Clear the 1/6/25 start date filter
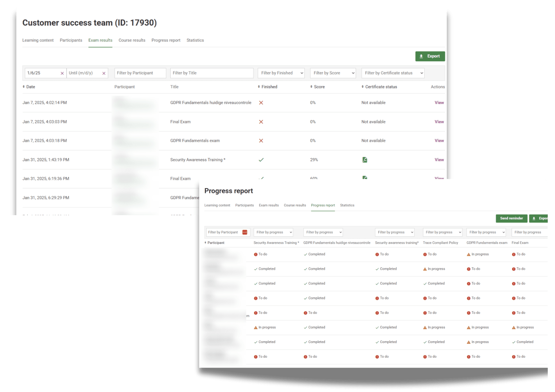Screen dimensions: 555x392 (62, 73)
